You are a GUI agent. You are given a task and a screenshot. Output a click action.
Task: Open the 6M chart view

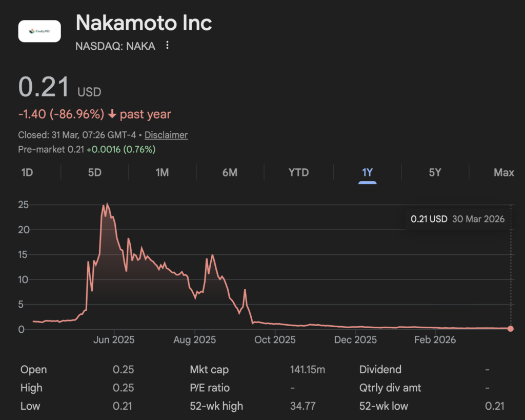click(230, 173)
